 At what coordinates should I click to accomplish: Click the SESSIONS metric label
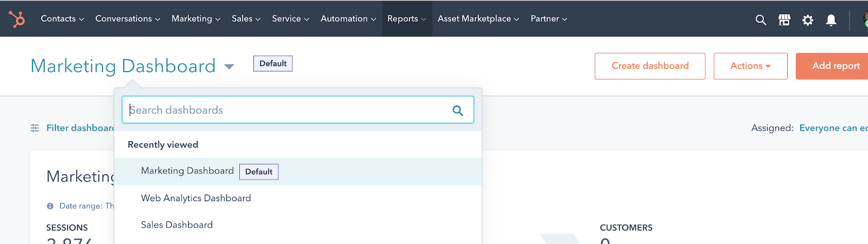pyautogui.click(x=67, y=228)
